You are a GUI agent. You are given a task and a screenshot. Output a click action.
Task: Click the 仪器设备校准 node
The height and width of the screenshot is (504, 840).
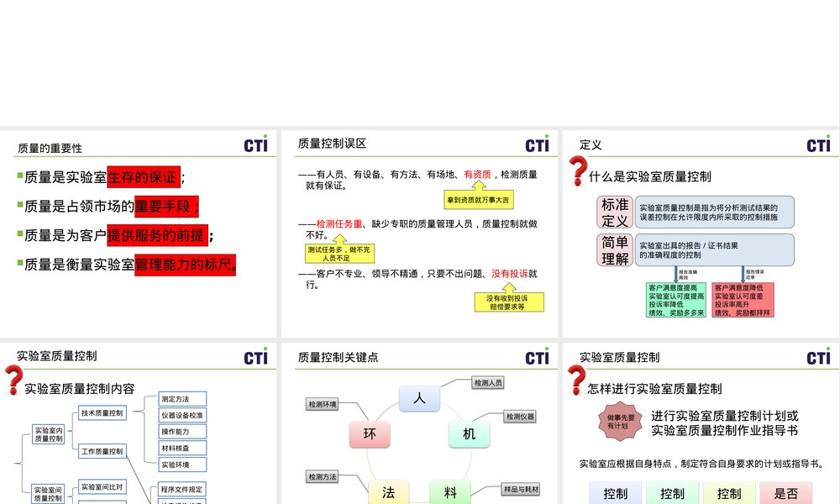(182, 415)
